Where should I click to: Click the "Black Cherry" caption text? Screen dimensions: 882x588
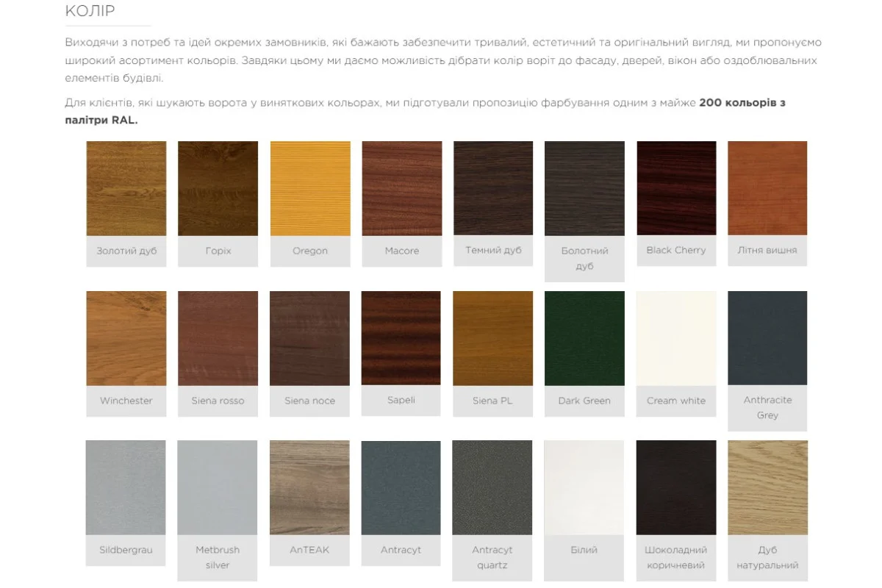676,250
